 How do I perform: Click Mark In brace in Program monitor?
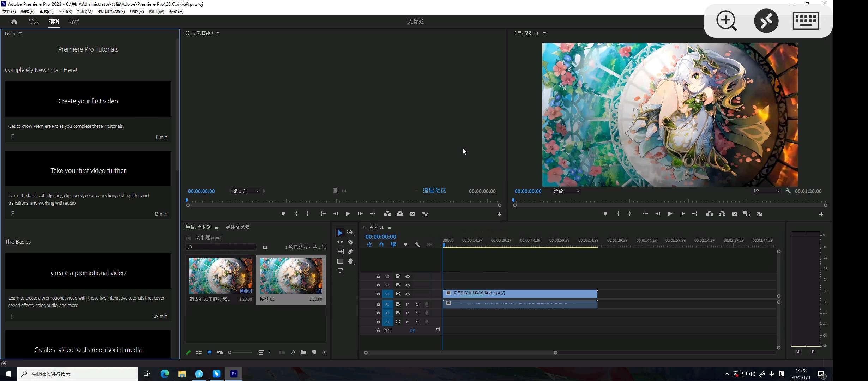618,214
